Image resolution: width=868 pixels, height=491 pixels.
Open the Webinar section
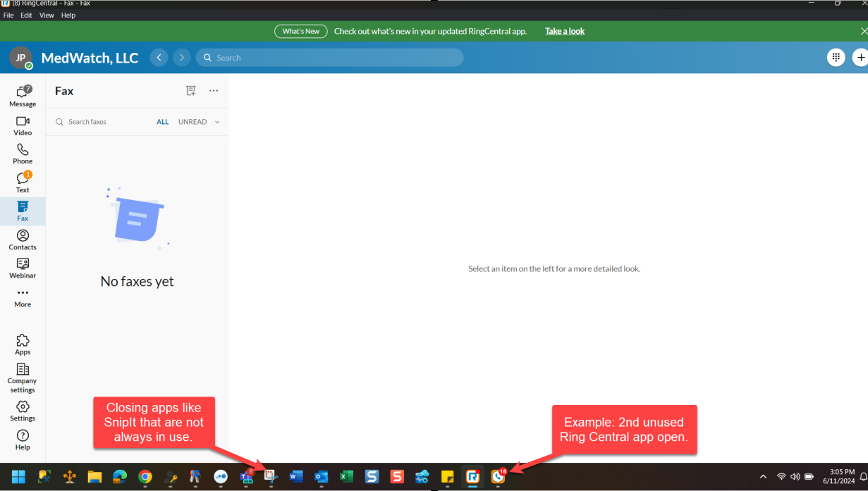23,268
